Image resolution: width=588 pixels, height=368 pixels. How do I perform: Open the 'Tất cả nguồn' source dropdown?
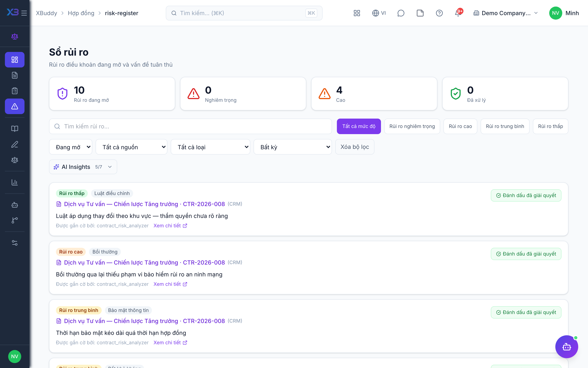pos(131,147)
